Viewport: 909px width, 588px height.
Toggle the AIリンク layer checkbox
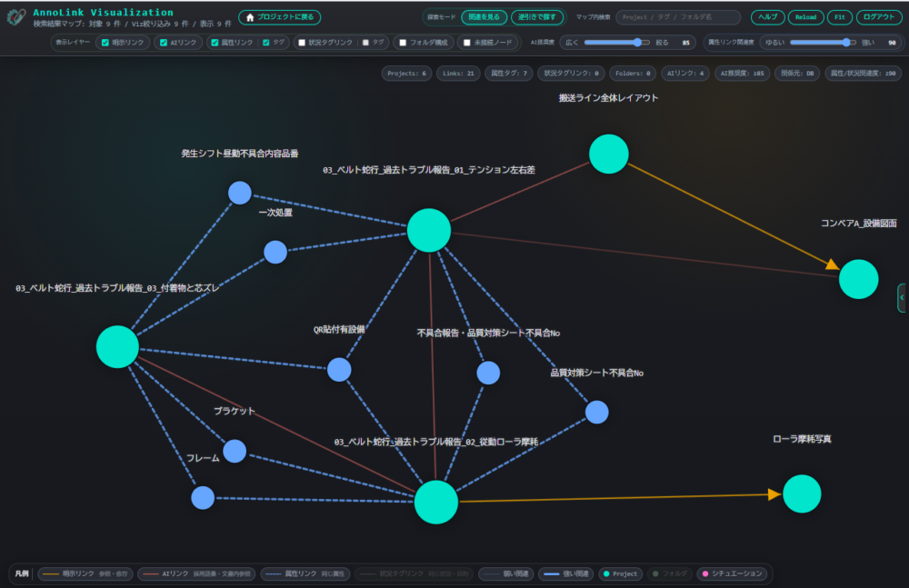tap(164, 43)
